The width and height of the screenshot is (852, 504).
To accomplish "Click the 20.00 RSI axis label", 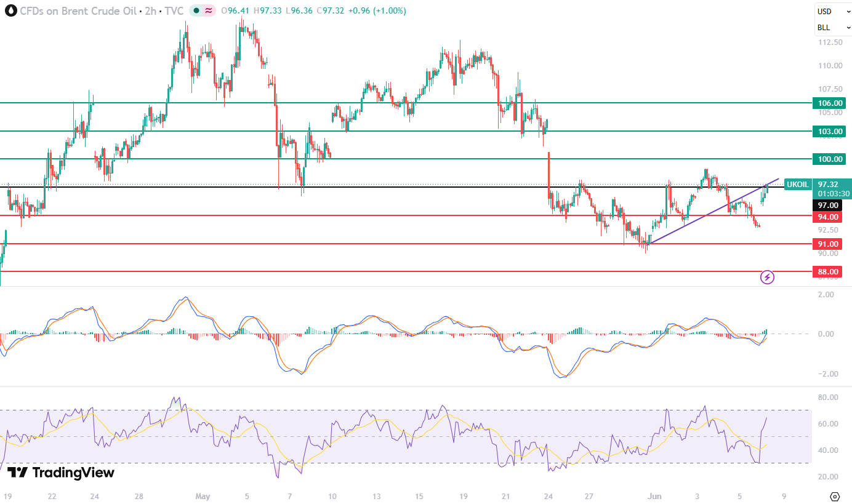I will pyautogui.click(x=827, y=477).
